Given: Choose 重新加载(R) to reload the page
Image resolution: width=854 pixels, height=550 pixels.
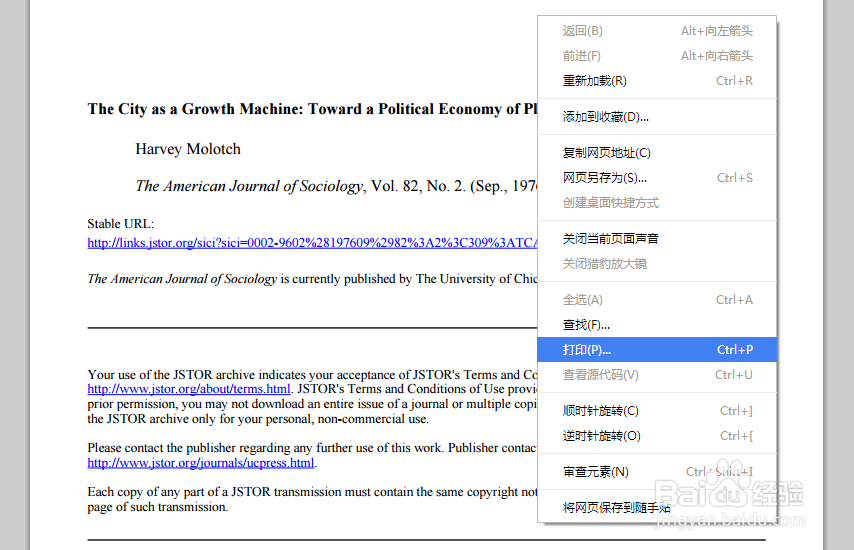Looking at the screenshot, I should (657, 81).
